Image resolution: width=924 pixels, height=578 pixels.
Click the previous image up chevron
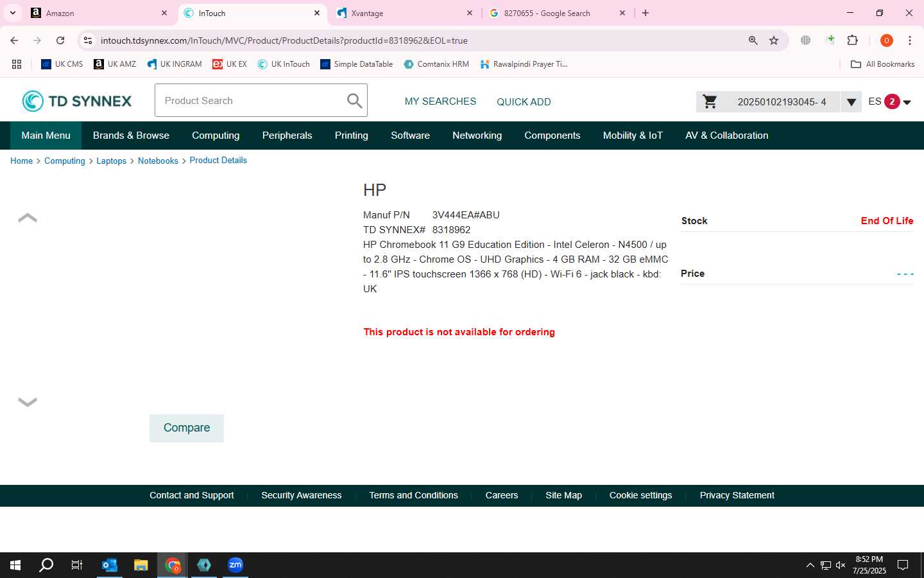(x=28, y=218)
